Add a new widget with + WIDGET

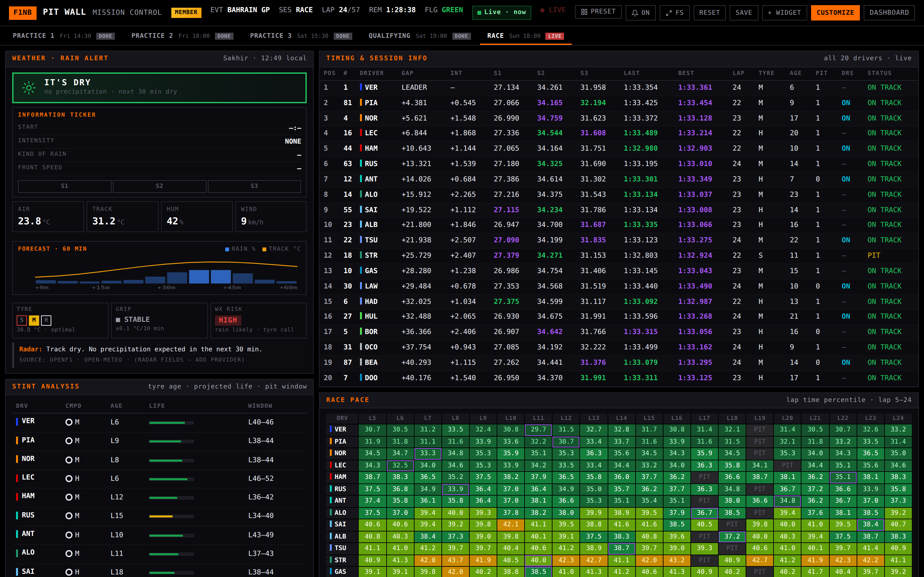[x=784, y=13]
